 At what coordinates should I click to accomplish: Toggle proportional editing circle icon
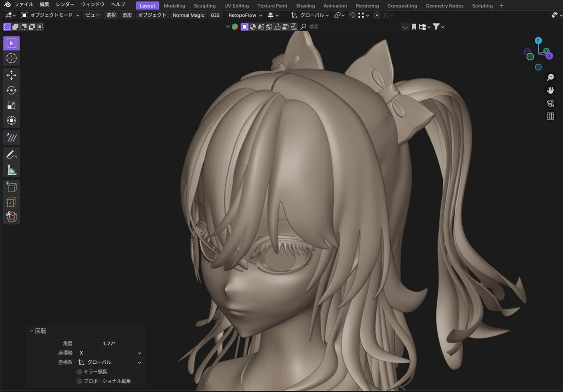[377, 15]
